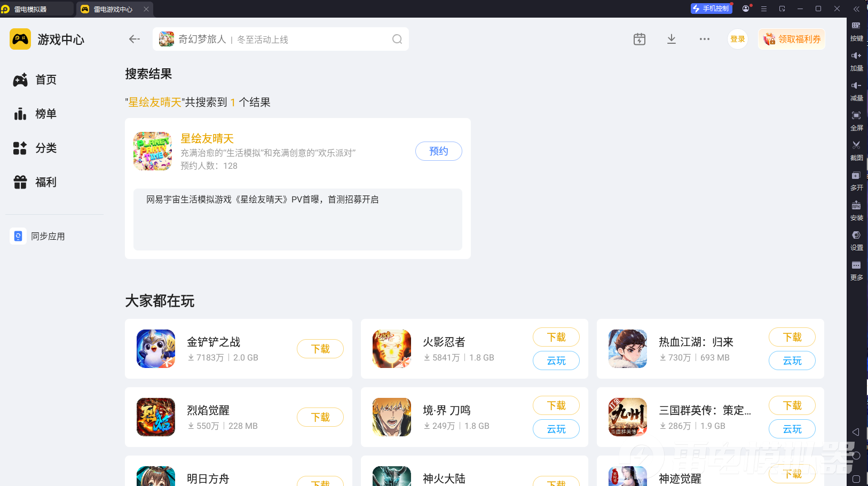This screenshot has width=868, height=486.
Task: Open the hamburger menu in title bar
Action: tap(764, 9)
